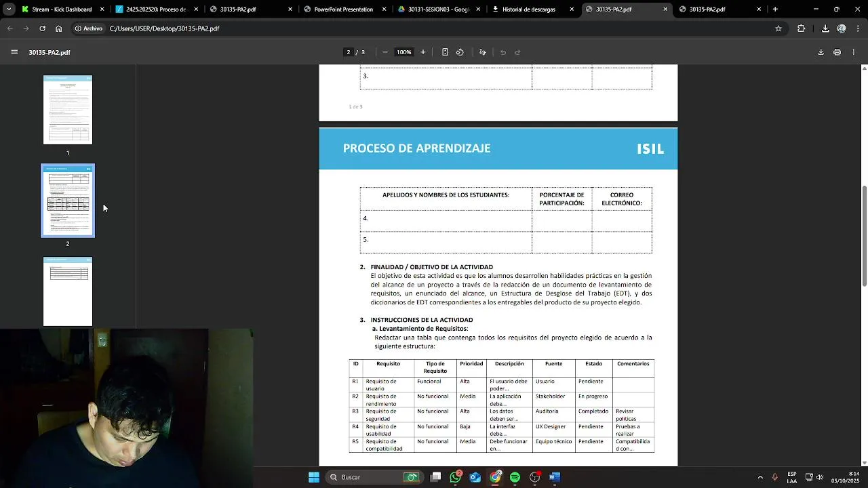Open the PDF viewer more actions menu
The height and width of the screenshot is (488, 868).
[854, 52]
